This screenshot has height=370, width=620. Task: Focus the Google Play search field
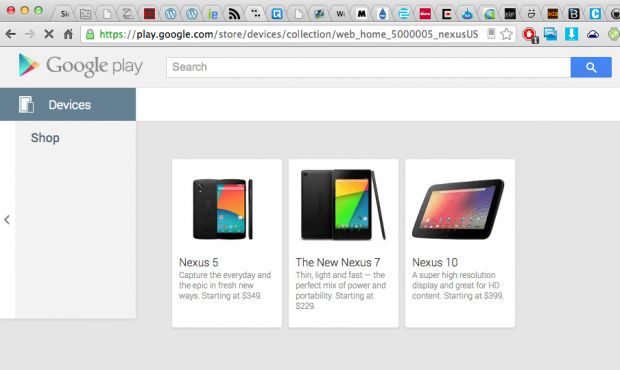368,67
